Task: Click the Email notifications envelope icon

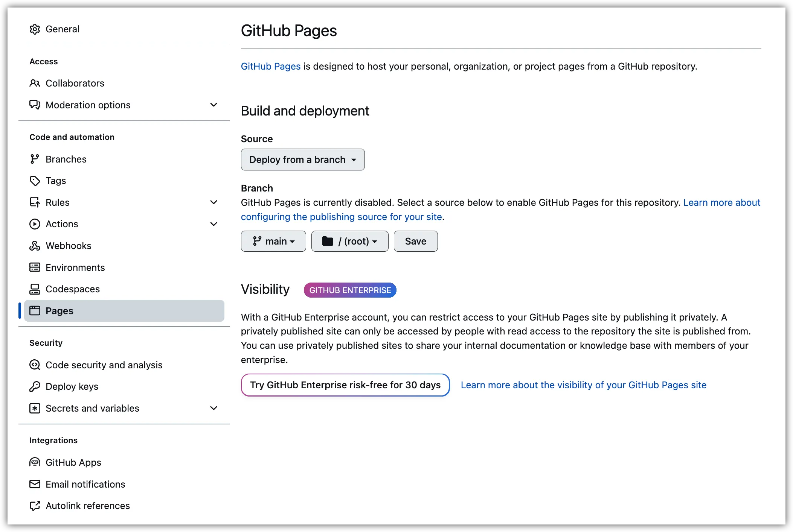Action: coord(35,484)
